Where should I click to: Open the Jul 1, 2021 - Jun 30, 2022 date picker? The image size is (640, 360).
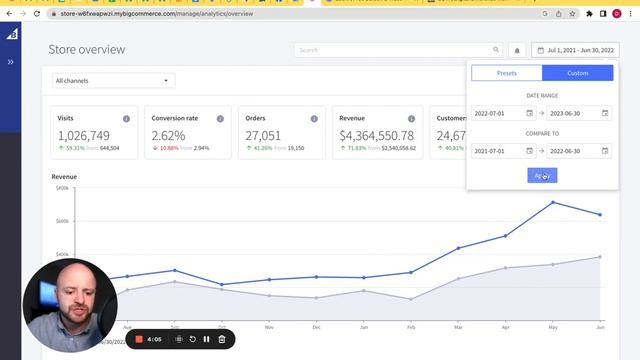pyautogui.click(x=575, y=50)
